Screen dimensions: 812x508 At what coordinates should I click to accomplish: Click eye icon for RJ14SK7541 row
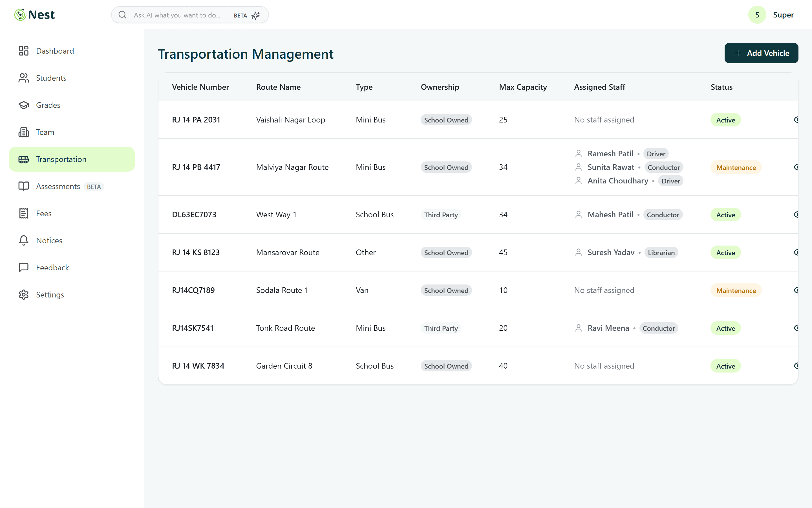pos(796,328)
